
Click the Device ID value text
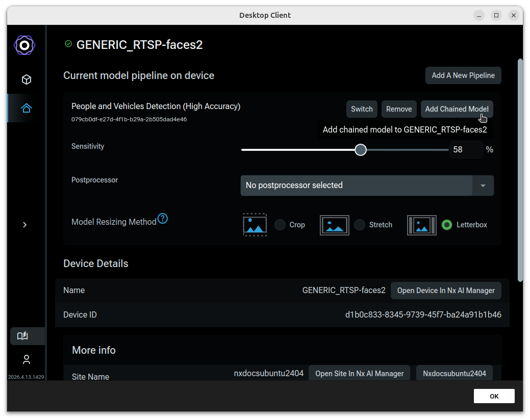click(x=423, y=314)
